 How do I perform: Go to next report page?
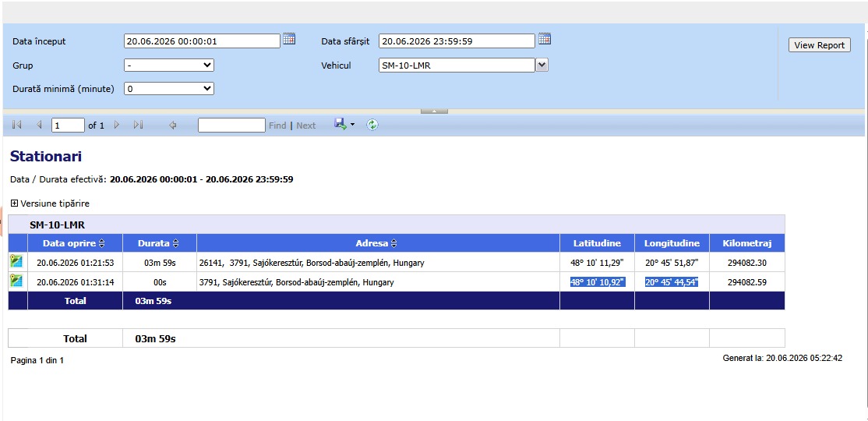[x=117, y=126]
